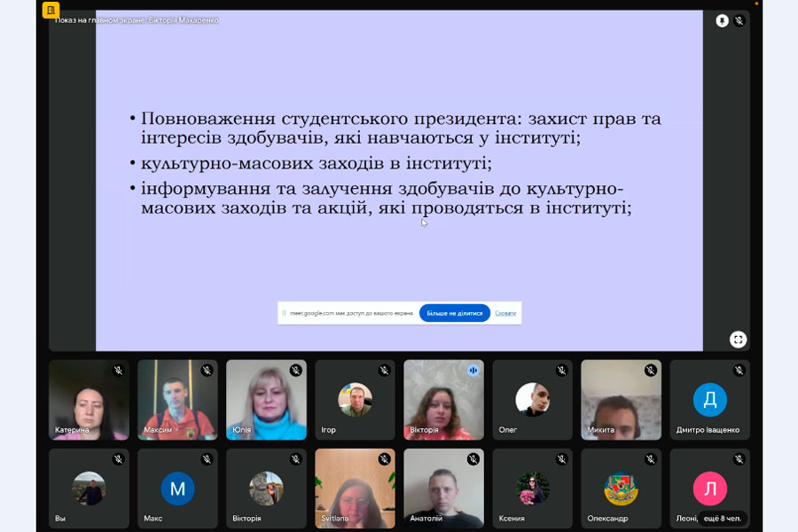Click Олег's round profile avatar
The height and width of the screenshot is (532, 798).
tap(532, 400)
